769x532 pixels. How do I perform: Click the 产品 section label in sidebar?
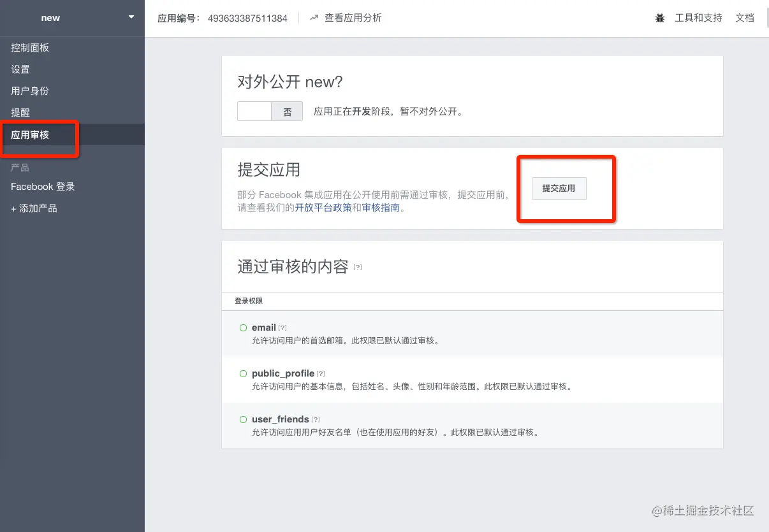pos(20,168)
